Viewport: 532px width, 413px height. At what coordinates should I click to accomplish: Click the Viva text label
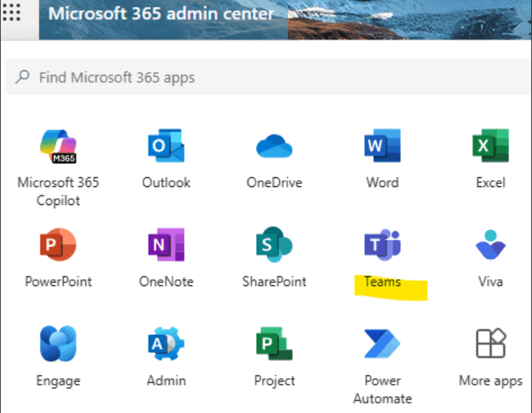[490, 282]
